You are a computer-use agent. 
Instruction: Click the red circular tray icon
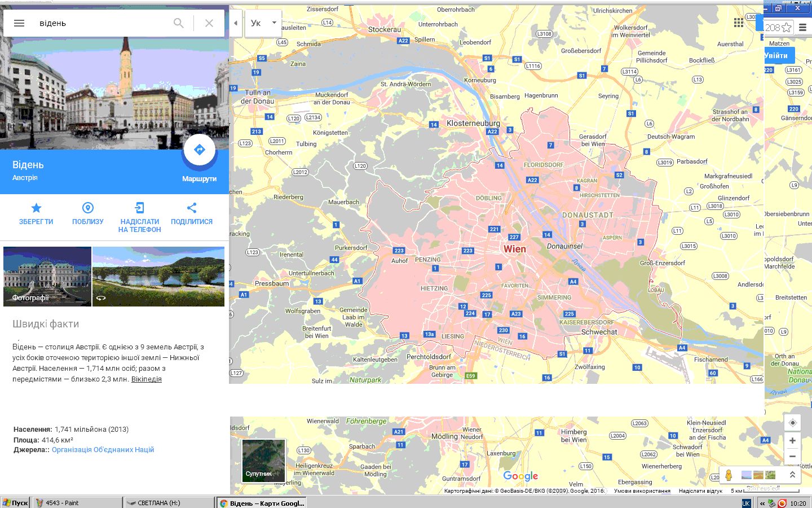click(x=782, y=503)
